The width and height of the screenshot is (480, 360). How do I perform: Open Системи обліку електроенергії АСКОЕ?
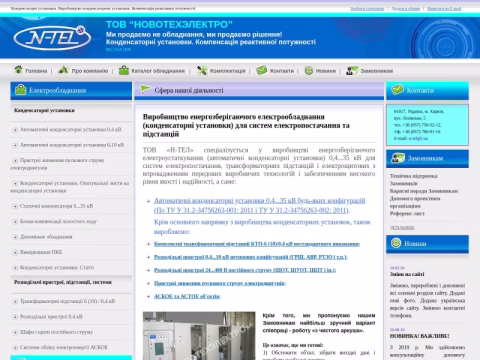point(64,347)
